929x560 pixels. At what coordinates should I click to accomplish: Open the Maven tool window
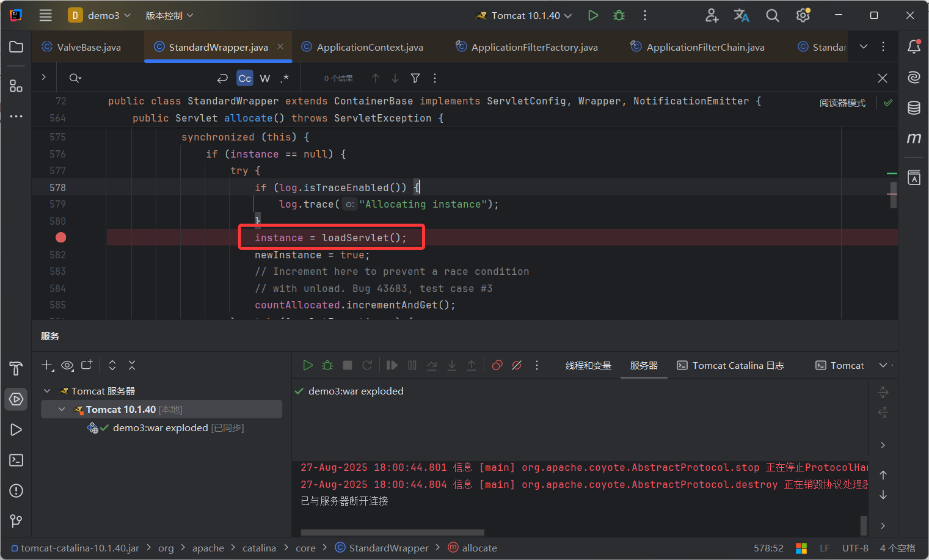pos(914,139)
